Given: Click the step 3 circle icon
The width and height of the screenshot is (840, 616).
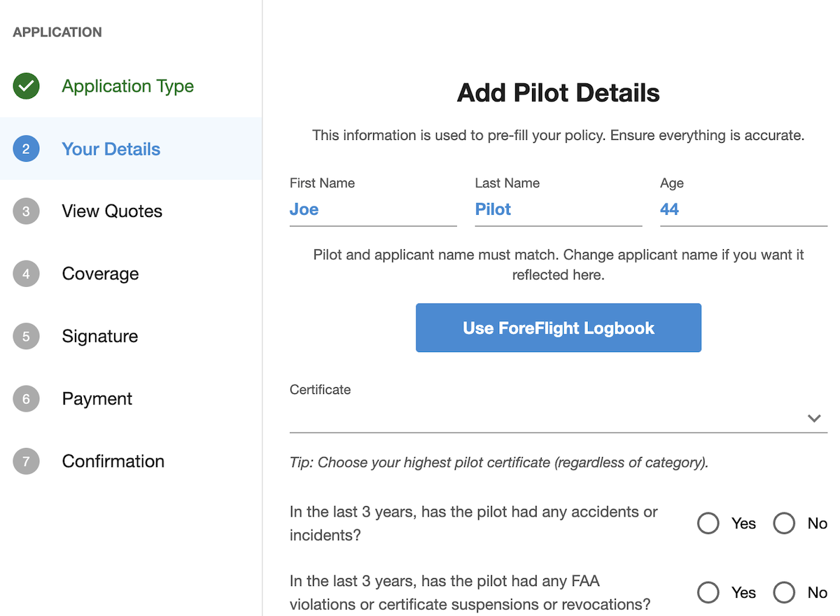Looking at the screenshot, I should click(x=26, y=211).
